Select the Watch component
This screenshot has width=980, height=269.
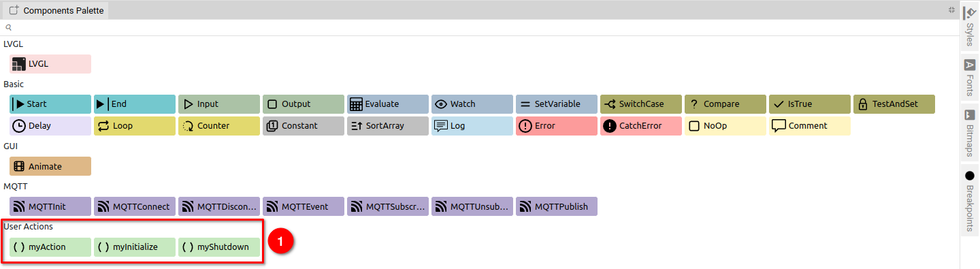(472, 104)
